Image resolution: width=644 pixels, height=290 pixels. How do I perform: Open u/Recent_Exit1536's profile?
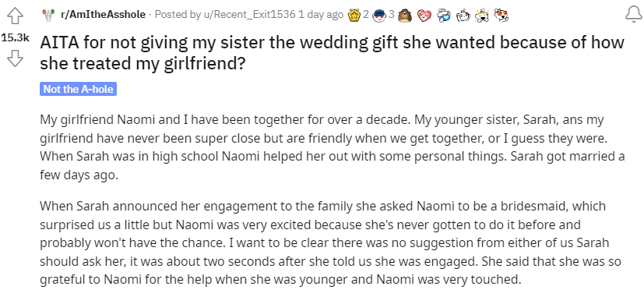(249, 15)
